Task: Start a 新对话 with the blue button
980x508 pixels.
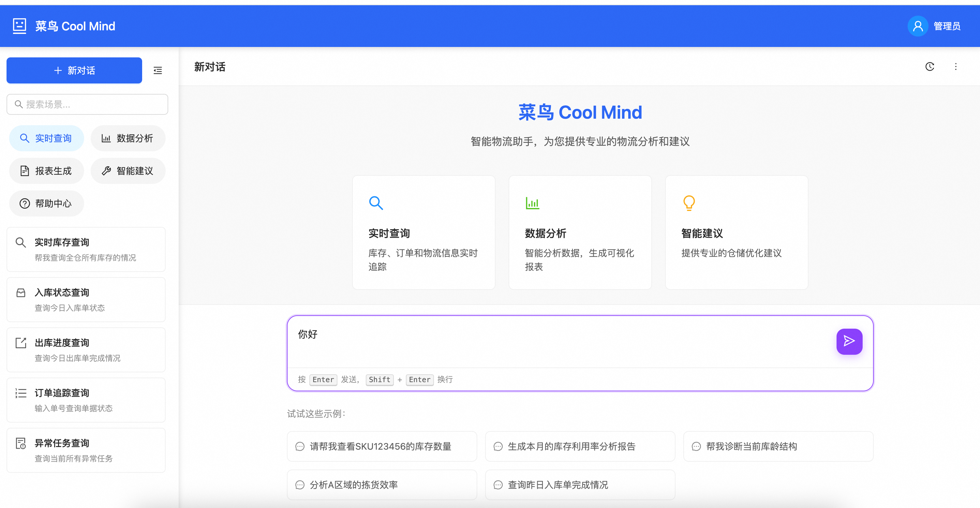Action: click(x=74, y=70)
